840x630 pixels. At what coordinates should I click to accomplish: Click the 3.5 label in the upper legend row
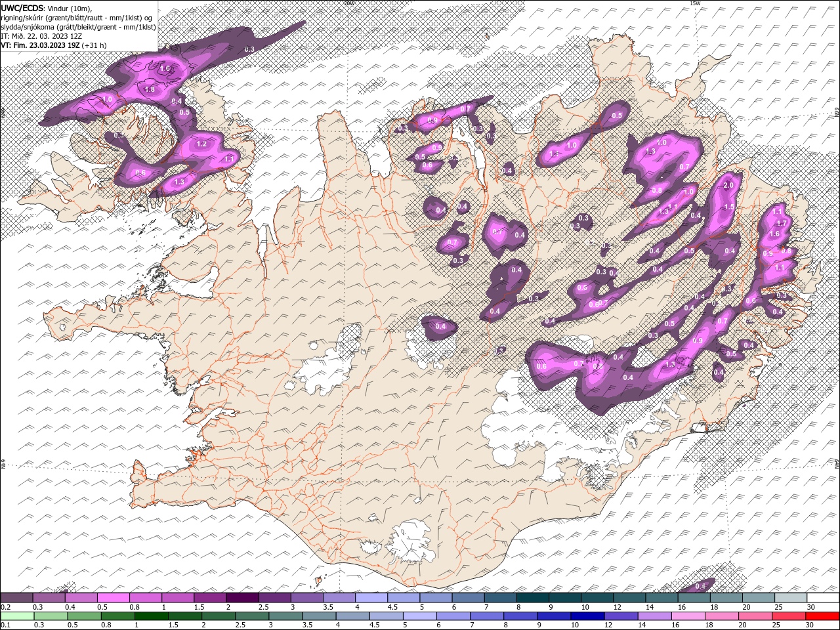327,608
